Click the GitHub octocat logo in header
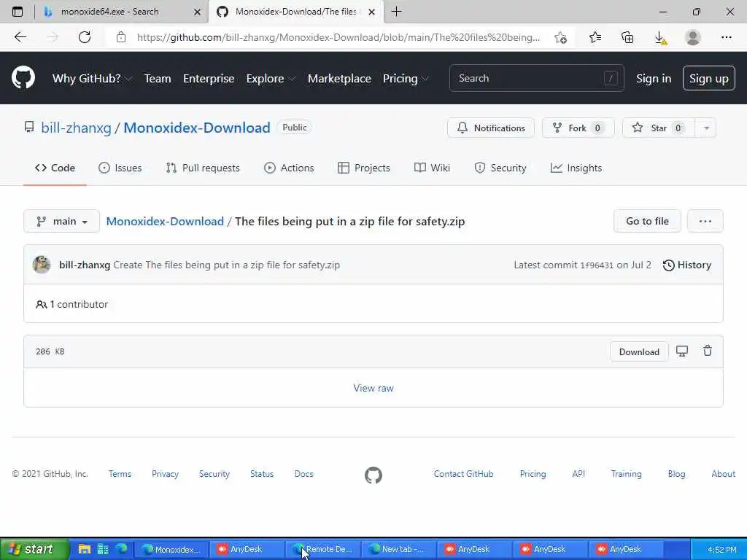The image size is (747, 560). coord(23,78)
